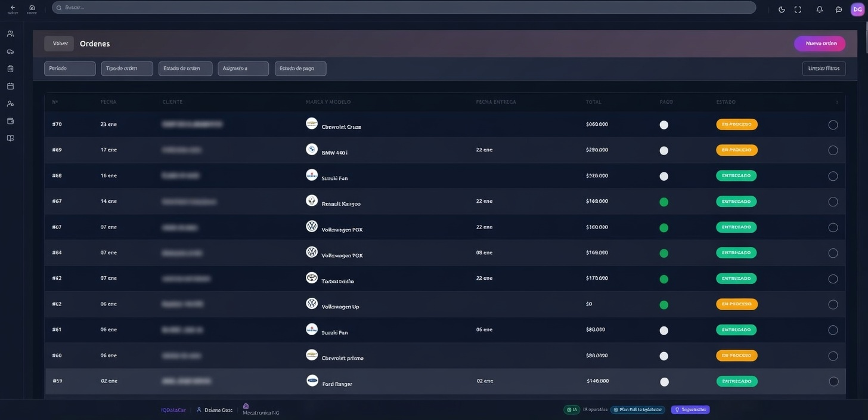Click the clients icon in left sidebar

click(x=10, y=34)
